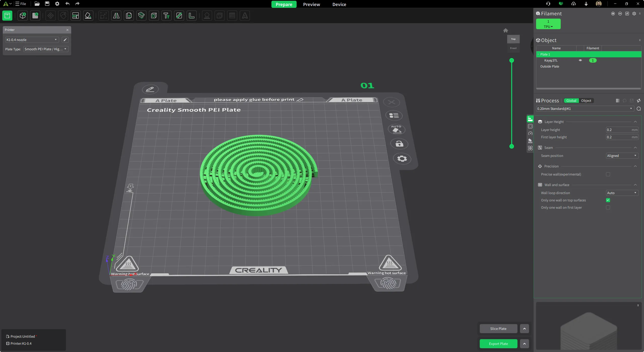Click the plate lock icon
This screenshot has width=644, height=352.
pyautogui.click(x=399, y=144)
